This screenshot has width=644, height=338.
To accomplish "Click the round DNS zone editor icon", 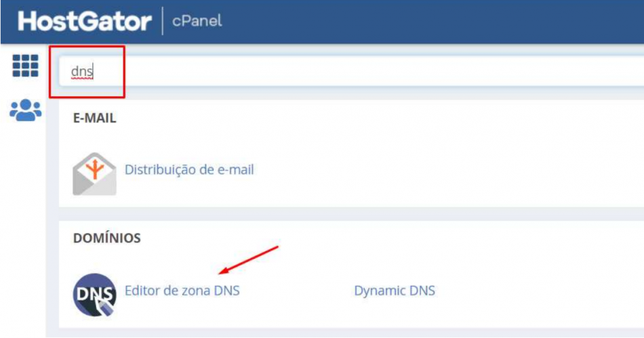I will pos(94,295).
